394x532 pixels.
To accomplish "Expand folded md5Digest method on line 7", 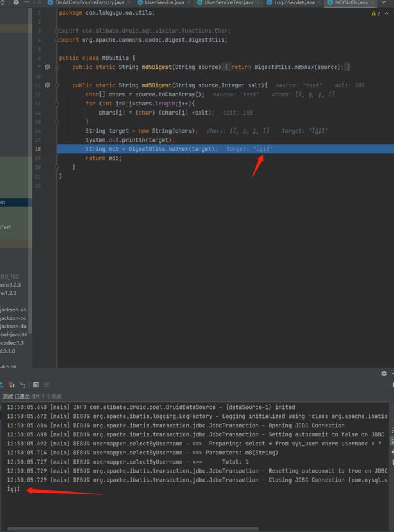I will 56,67.
